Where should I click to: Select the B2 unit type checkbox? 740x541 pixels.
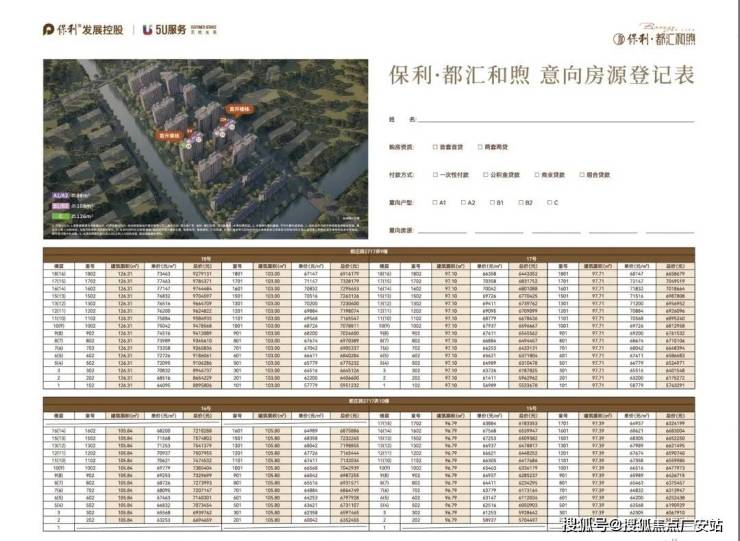click(x=521, y=203)
